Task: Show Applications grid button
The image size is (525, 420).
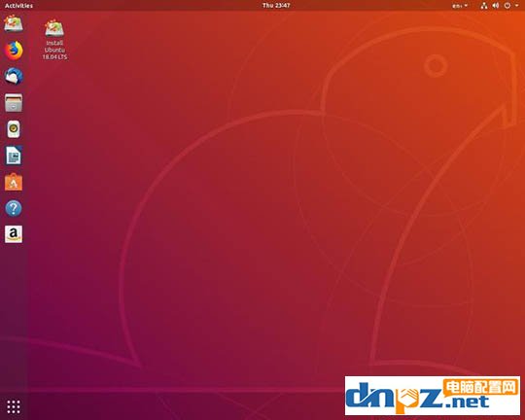Action: (x=14, y=407)
